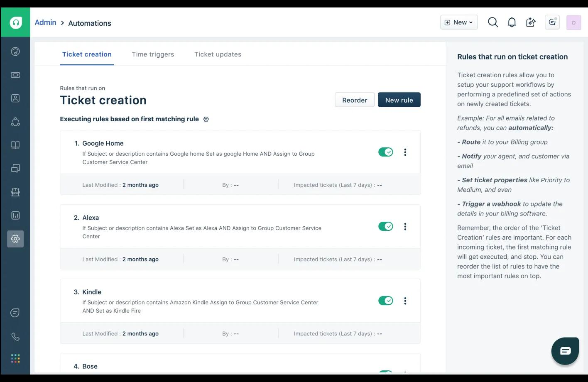Image resolution: width=588 pixels, height=382 pixels.
Task: Open the Dashboard icon in sidebar
Action: tap(15, 51)
